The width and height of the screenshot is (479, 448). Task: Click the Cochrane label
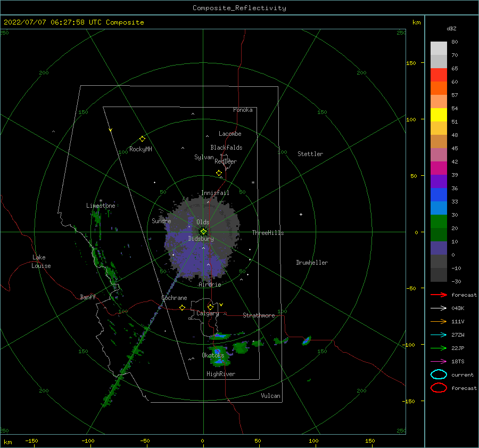(174, 298)
